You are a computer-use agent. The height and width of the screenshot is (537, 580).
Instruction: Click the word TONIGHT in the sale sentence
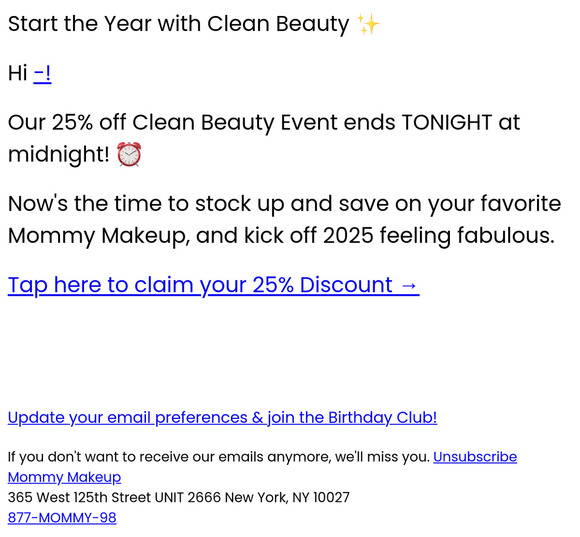click(x=446, y=122)
